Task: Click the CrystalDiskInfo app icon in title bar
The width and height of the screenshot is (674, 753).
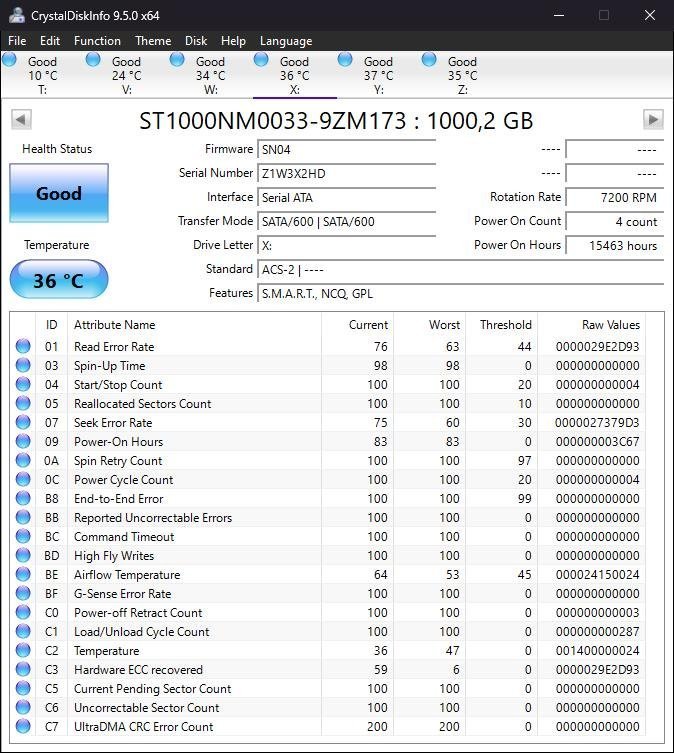Action: (16, 15)
